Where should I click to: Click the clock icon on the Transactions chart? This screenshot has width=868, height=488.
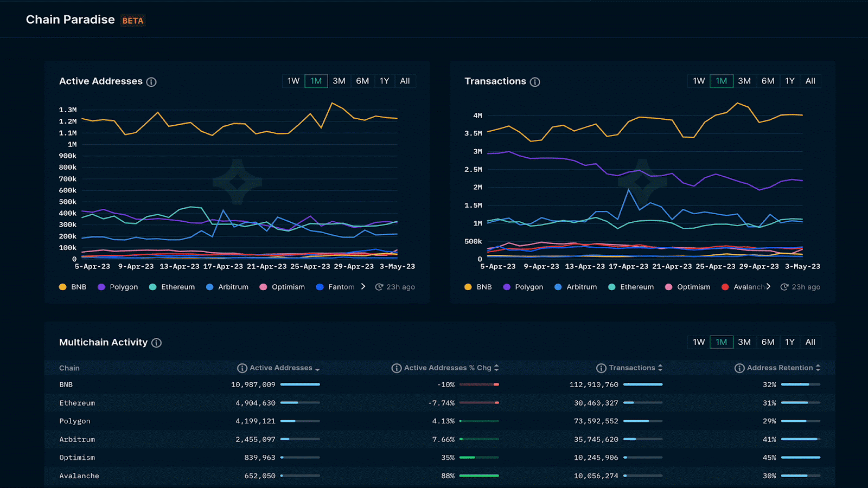click(783, 287)
